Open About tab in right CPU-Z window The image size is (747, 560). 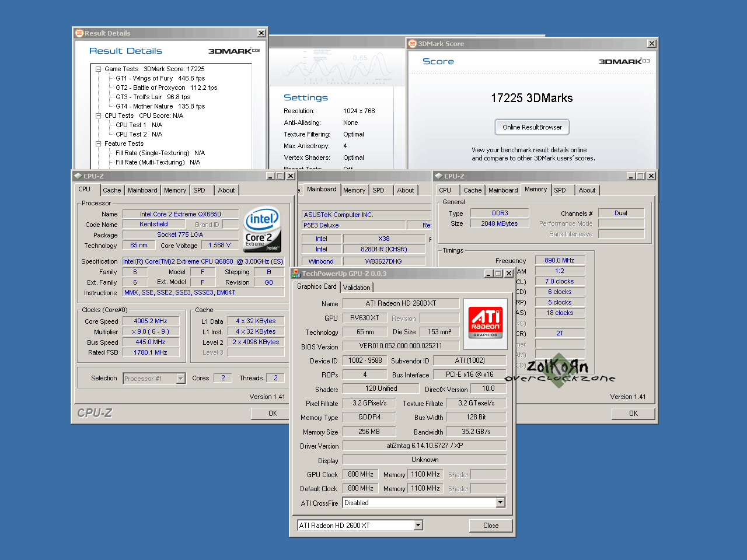[x=587, y=190]
